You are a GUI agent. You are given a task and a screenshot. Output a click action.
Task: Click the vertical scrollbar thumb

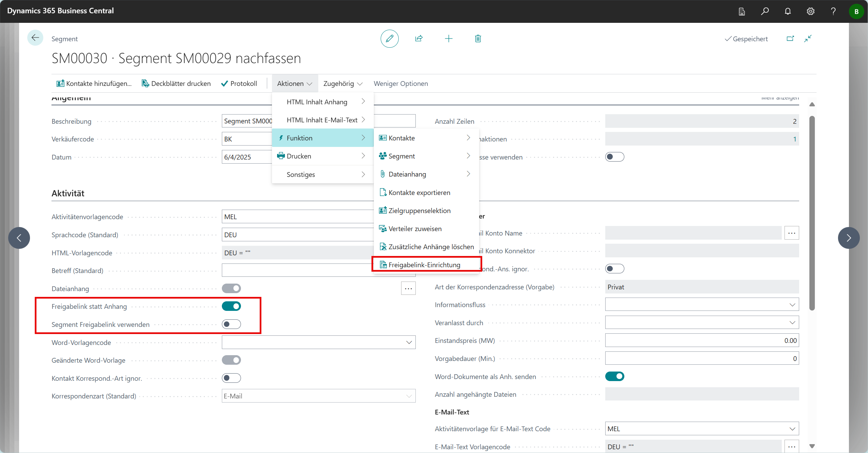(x=812, y=213)
